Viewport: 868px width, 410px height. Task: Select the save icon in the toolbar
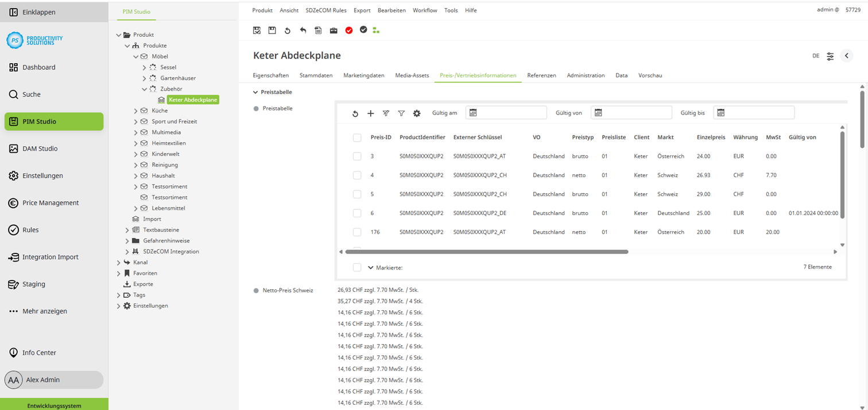coord(272,30)
